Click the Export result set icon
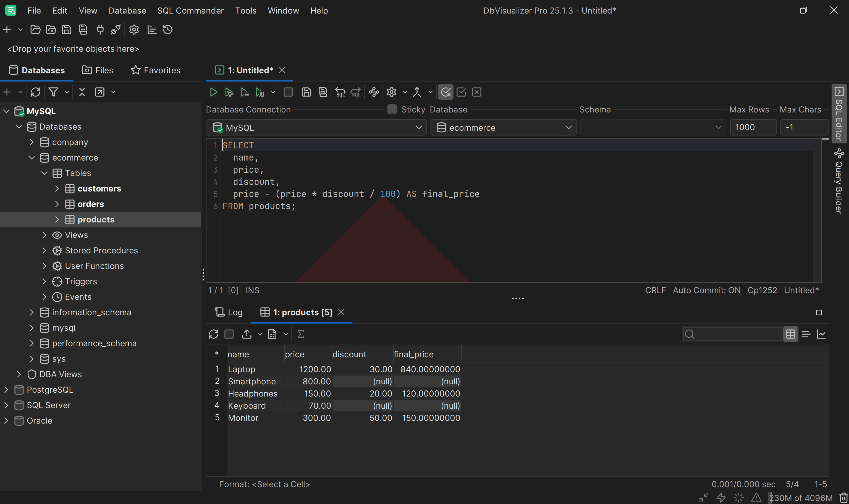This screenshot has width=849, height=504. pos(247,334)
